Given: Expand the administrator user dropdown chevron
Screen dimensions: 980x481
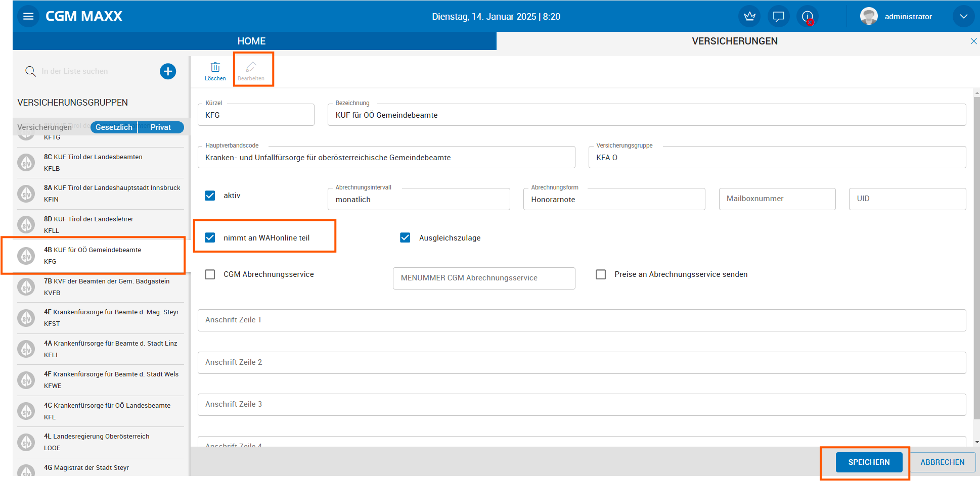Looking at the screenshot, I should 963,16.
